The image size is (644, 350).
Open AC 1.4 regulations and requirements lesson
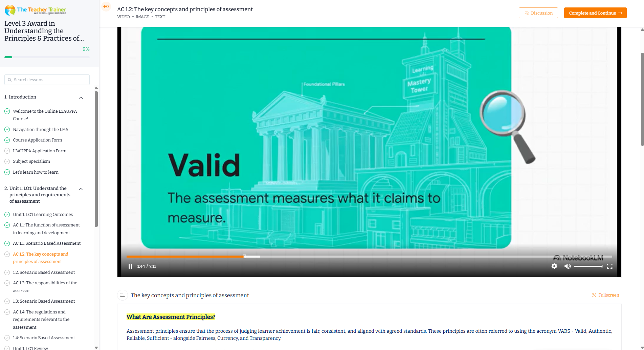point(41,320)
